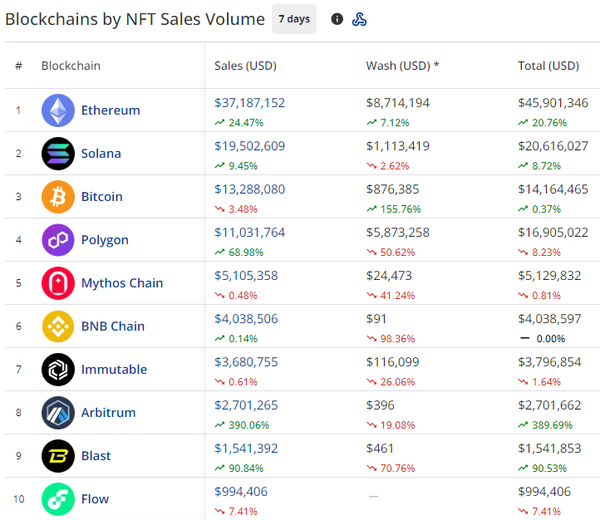Click the Solana logo icon
The image size is (600, 520).
click(x=57, y=153)
